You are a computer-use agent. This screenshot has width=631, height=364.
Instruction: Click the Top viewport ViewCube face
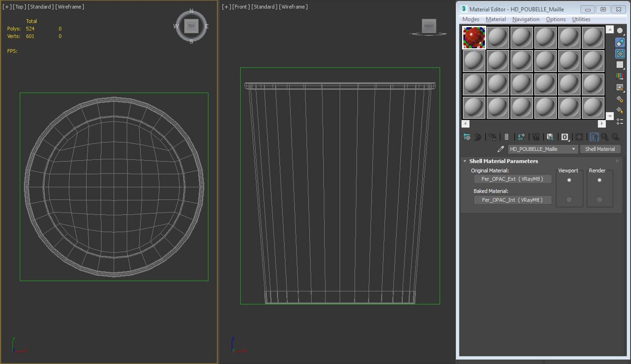pos(191,26)
